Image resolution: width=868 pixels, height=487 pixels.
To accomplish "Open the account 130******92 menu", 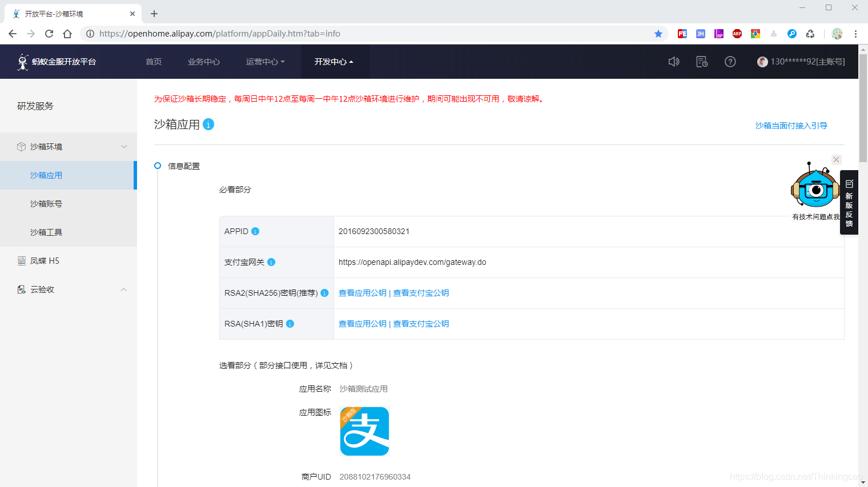I will (x=801, y=62).
